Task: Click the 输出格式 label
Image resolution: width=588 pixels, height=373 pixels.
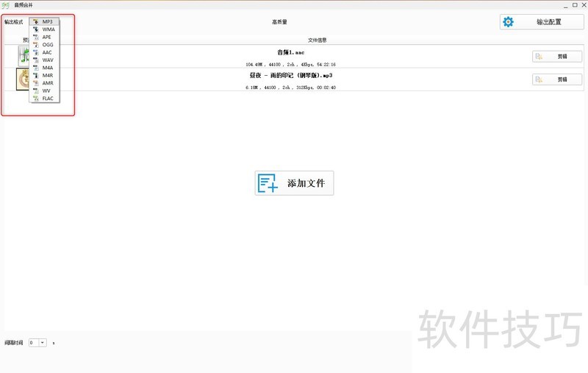Action: tap(13, 22)
